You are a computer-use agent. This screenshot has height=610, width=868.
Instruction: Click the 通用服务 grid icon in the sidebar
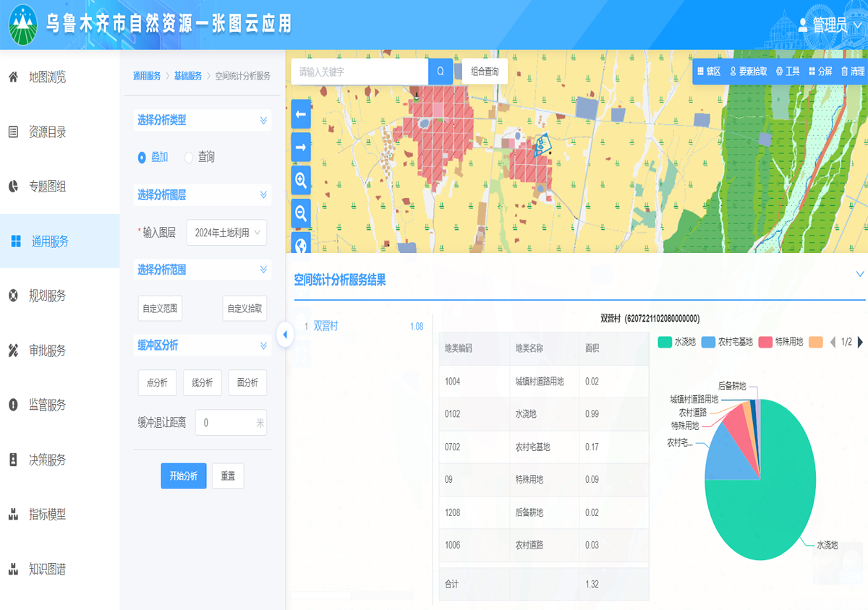16,241
